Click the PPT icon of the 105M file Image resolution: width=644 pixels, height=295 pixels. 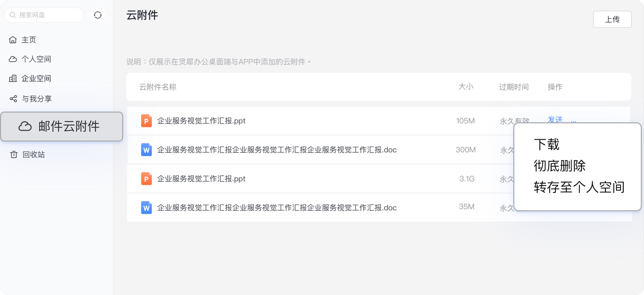146,121
